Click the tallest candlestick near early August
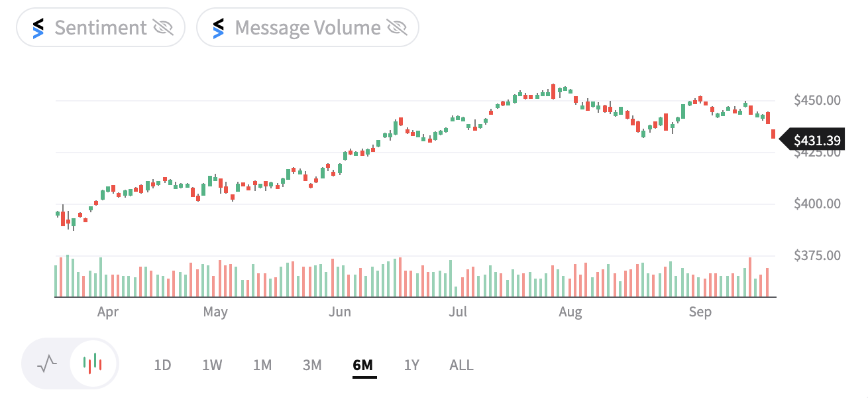This screenshot has height=398, width=868. (554, 93)
